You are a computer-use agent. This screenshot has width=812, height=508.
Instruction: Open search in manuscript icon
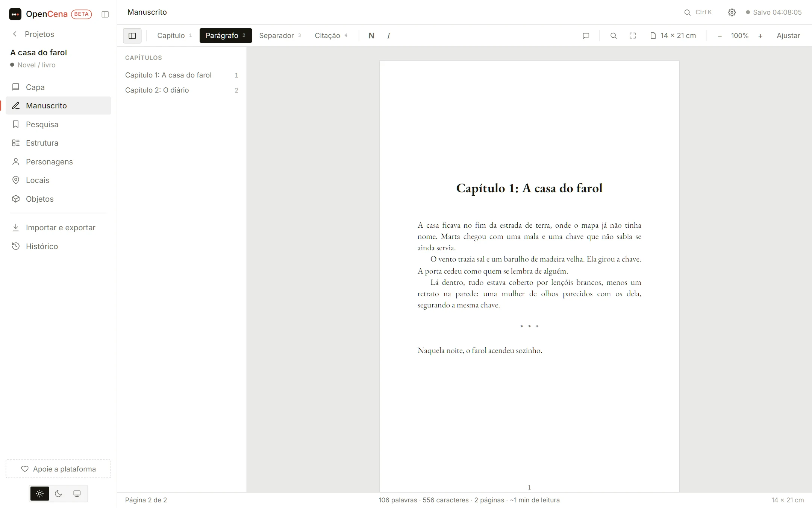point(614,36)
